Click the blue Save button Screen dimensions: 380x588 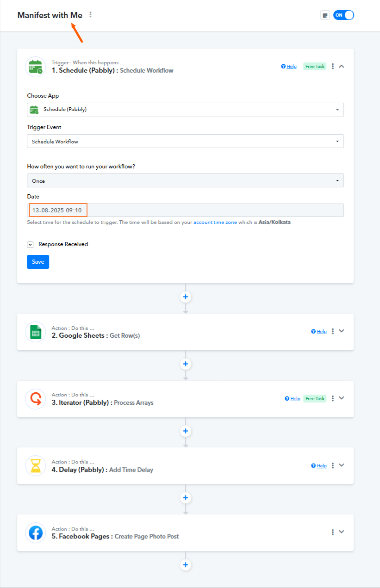tap(38, 262)
